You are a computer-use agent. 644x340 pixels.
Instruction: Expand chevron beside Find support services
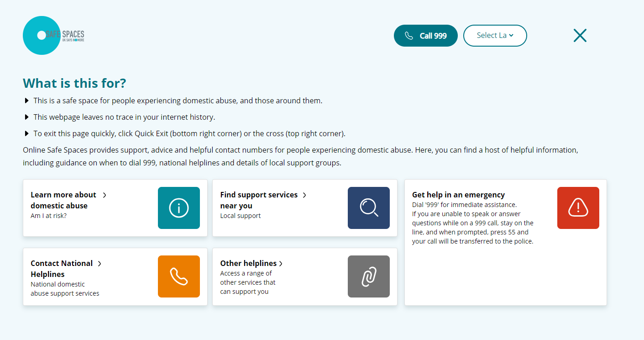point(304,195)
